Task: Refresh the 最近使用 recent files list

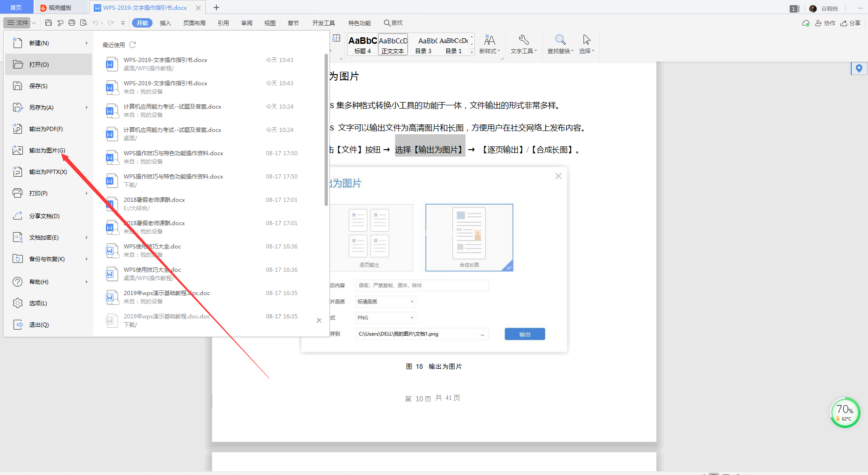Action: [x=132, y=45]
